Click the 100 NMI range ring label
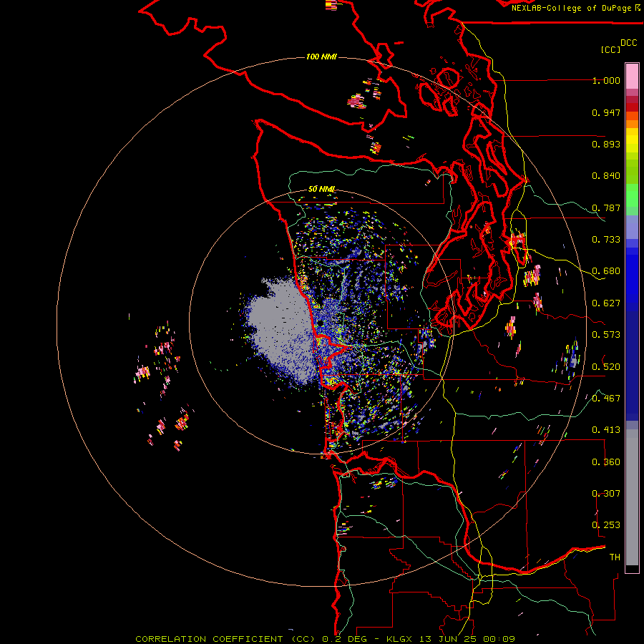This screenshot has height=644, width=644. [321, 57]
